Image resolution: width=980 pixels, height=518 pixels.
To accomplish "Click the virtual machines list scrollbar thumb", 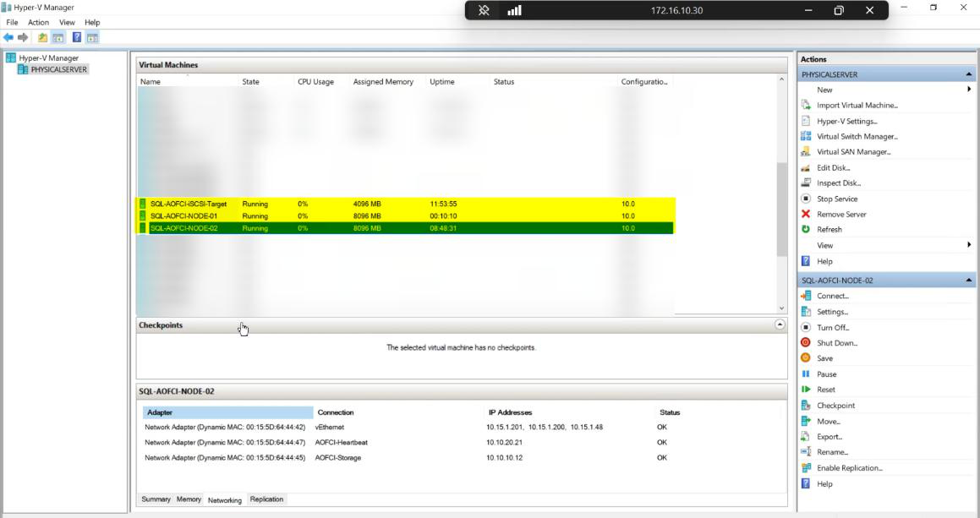I will [x=781, y=210].
